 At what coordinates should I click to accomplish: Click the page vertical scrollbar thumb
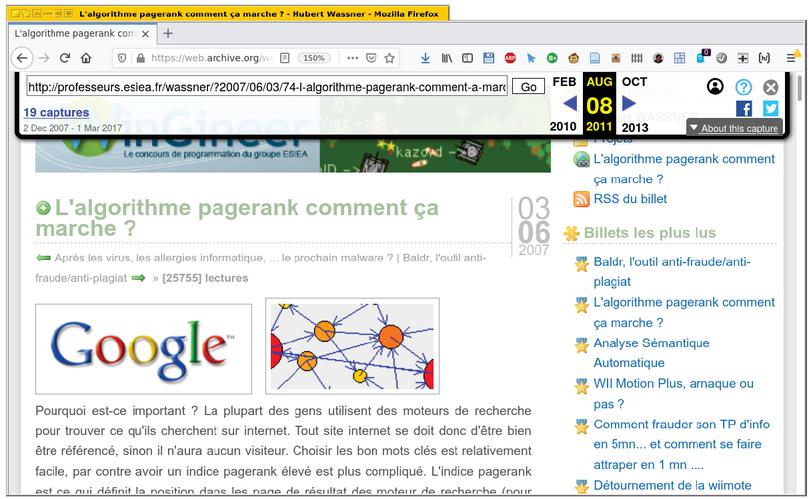[800, 88]
